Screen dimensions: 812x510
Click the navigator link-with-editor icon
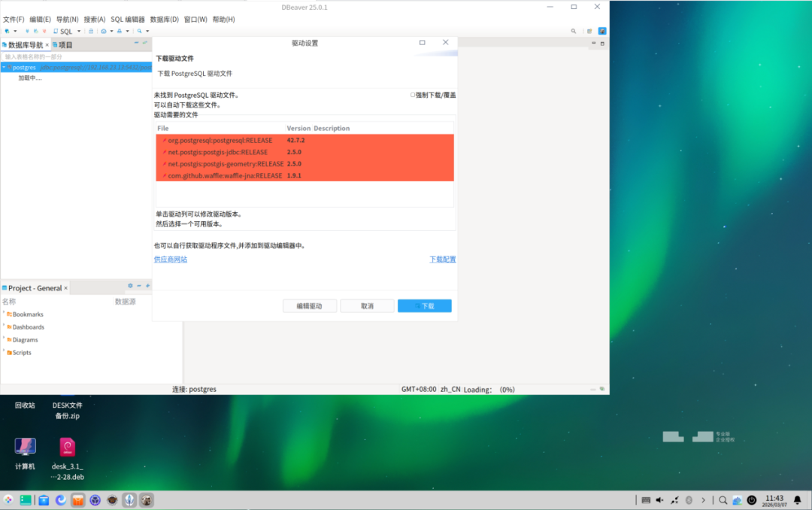tap(145, 42)
